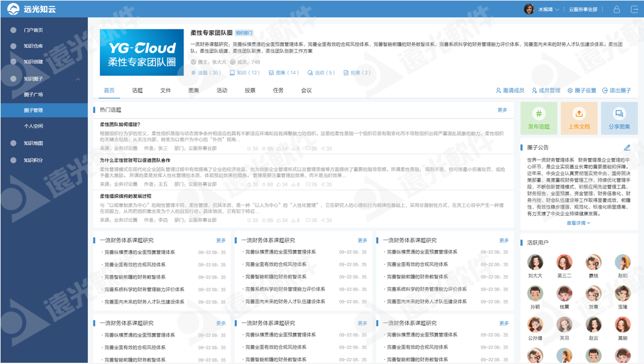Click the pencil icon beside 圈子公告
This screenshot has height=364, width=644.
point(627,148)
